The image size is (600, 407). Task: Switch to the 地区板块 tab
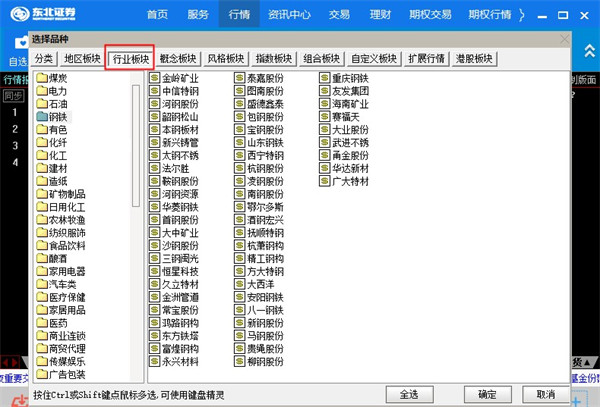82,59
